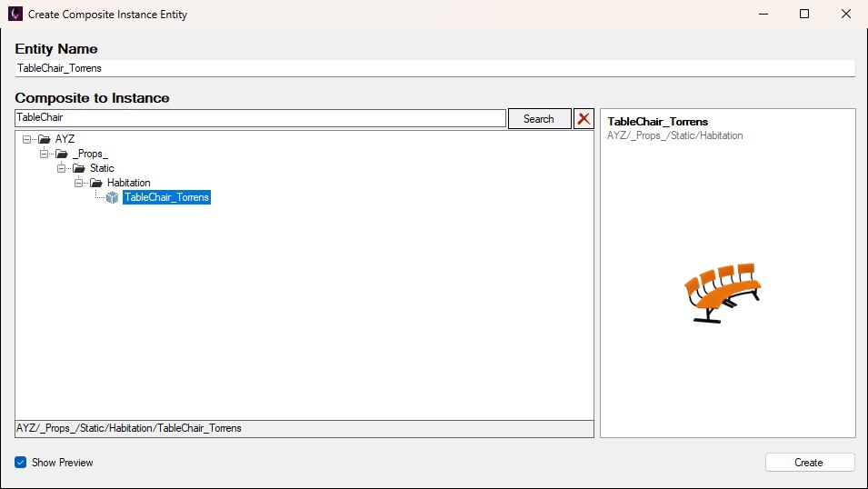Focus the Entity Name input field

point(434,68)
